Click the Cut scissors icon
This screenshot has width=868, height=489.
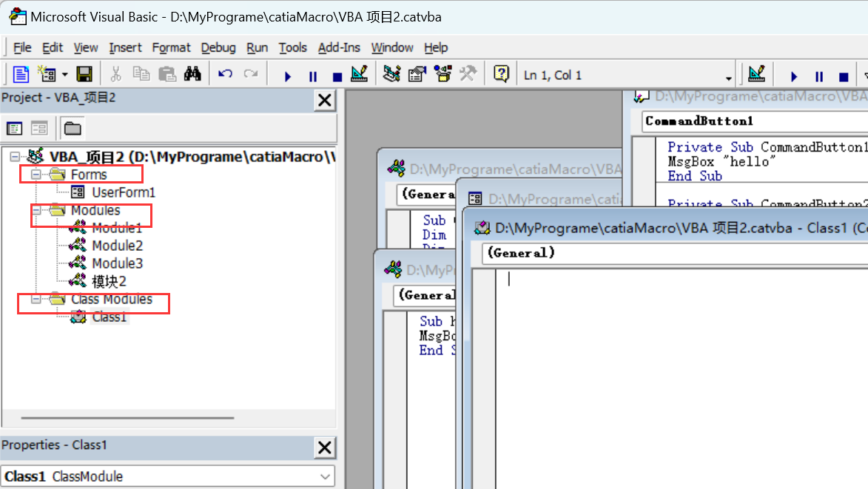pos(115,74)
